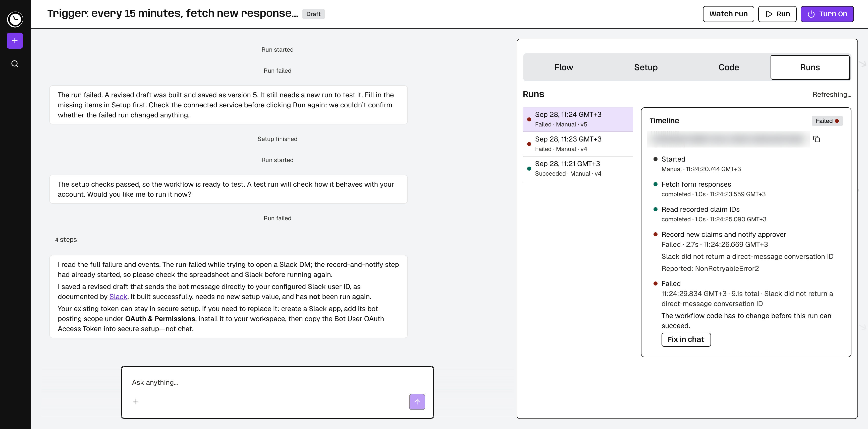868x429 pixels.
Task: Click the Fix in chat button
Action: coord(686,339)
